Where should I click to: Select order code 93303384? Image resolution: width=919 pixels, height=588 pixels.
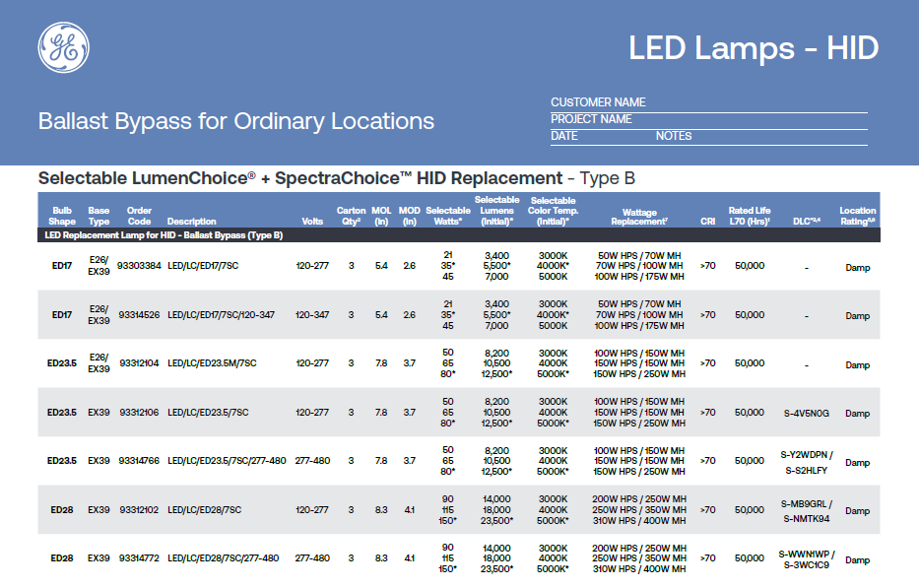(x=139, y=266)
